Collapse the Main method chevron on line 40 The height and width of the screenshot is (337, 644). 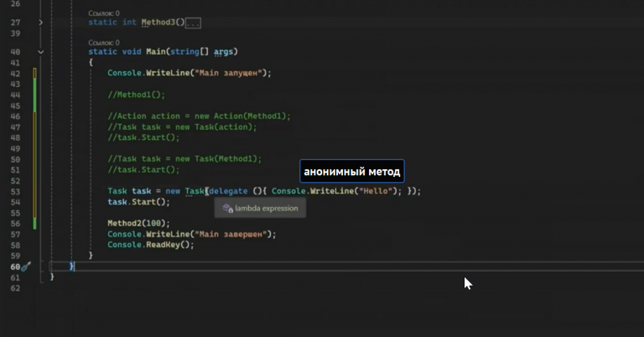coord(40,52)
